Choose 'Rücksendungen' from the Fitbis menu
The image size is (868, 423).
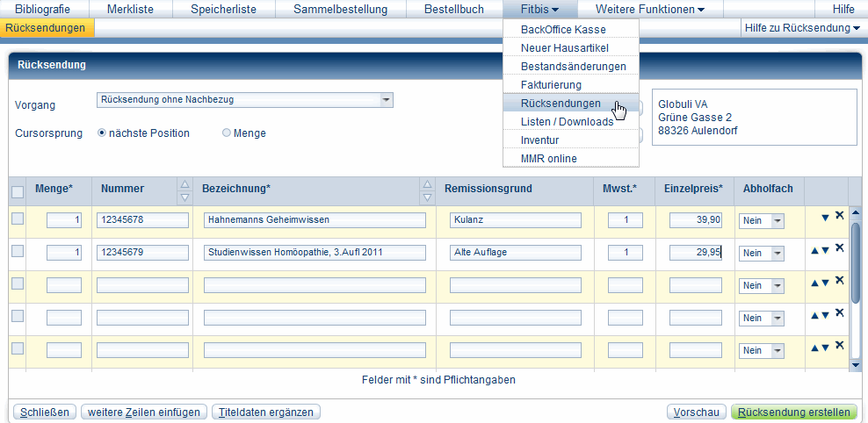561,104
